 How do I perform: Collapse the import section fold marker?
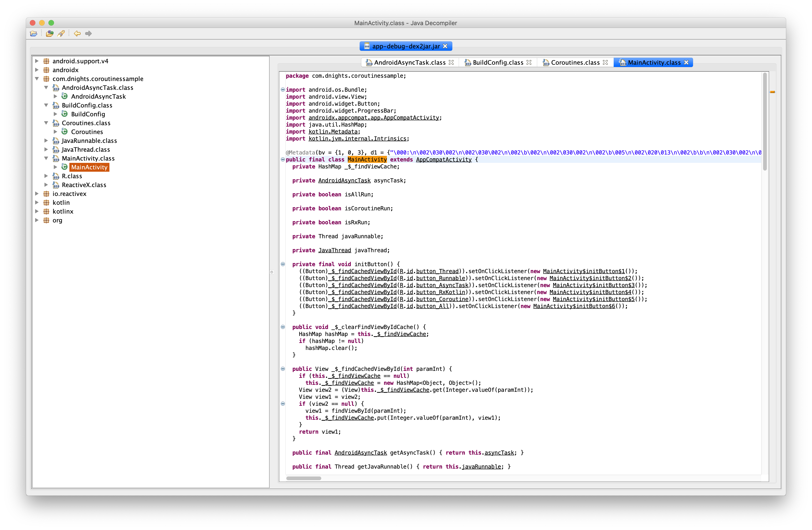coord(283,90)
